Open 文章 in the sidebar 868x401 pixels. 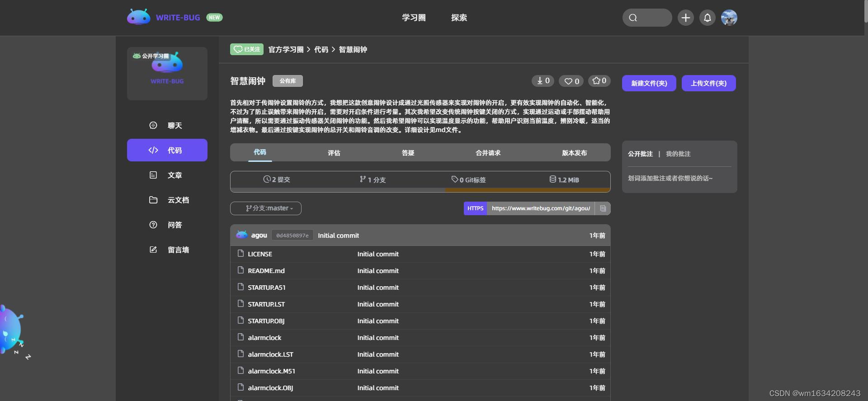coord(167,175)
